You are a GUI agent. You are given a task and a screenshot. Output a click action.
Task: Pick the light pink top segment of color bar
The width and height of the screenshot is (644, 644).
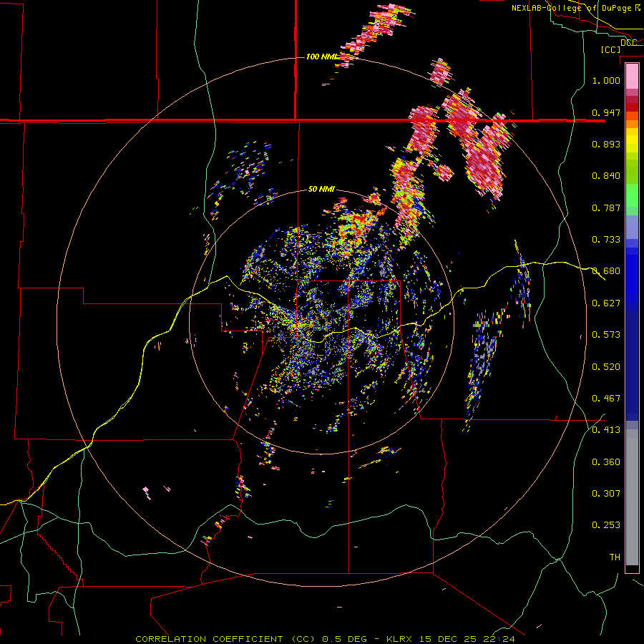[x=632, y=76]
